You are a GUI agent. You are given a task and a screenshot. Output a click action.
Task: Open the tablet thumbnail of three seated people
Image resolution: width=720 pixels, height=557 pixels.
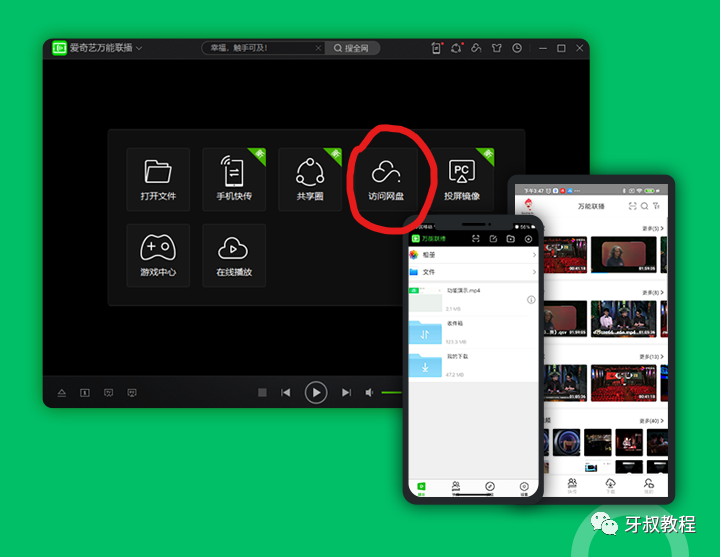623,319
